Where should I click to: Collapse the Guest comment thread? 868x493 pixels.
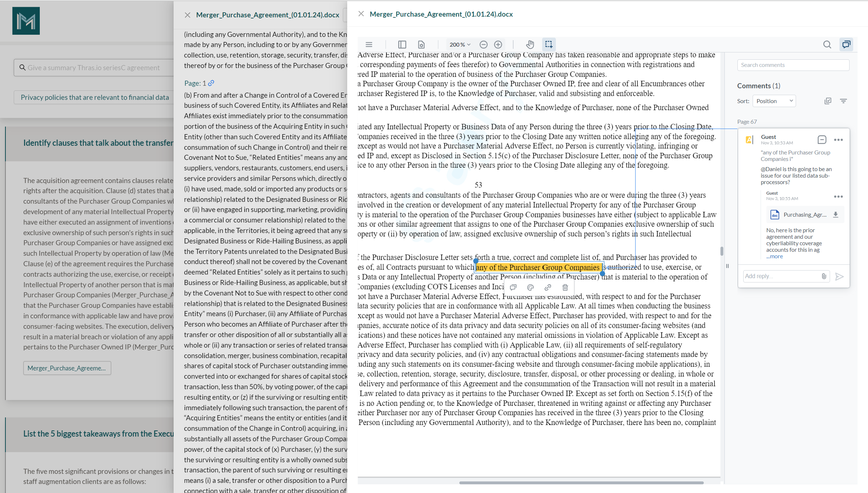(822, 140)
